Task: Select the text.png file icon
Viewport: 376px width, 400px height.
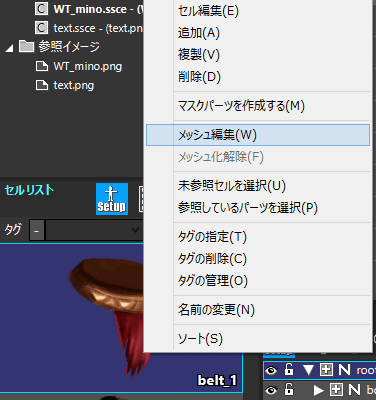Action: 42,85
